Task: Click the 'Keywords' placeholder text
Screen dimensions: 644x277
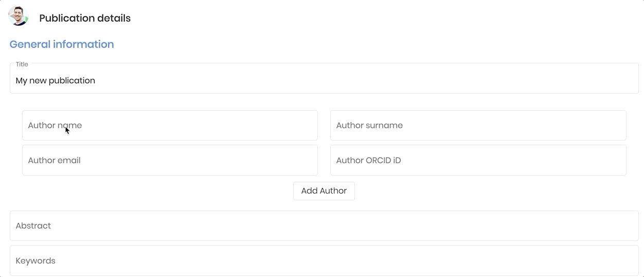Action: click(x=35, y=261)
